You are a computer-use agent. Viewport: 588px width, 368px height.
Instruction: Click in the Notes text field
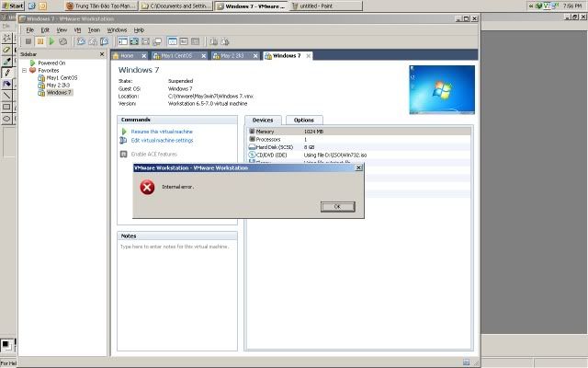pyautogui.click(x=177, y=295)
